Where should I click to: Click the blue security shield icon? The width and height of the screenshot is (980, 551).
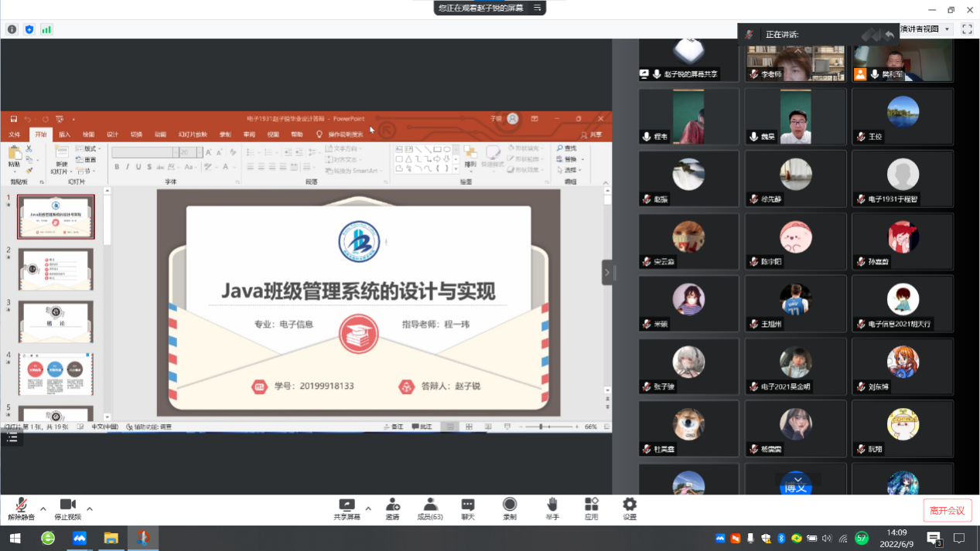pos(29,29)
